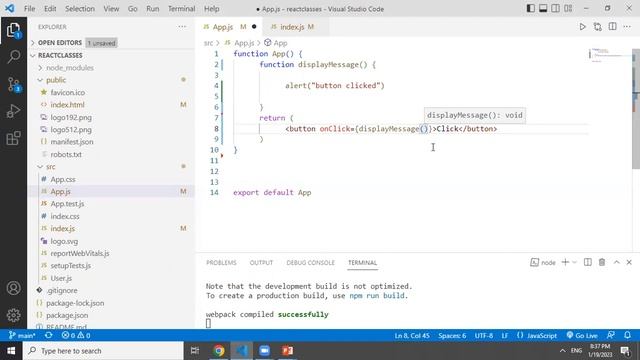Switch to the Output panel tab
640x360 pixels.
[261, 262]
